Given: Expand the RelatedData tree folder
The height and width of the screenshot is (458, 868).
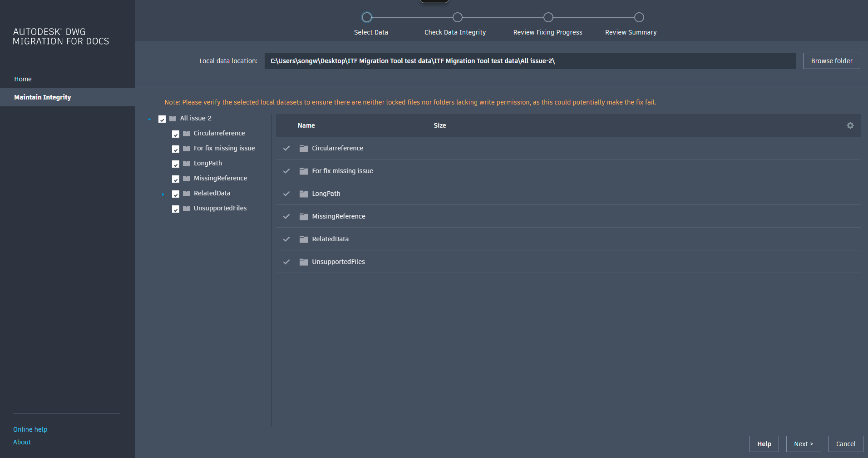Looking at the screenshot, I should (163, 194).
